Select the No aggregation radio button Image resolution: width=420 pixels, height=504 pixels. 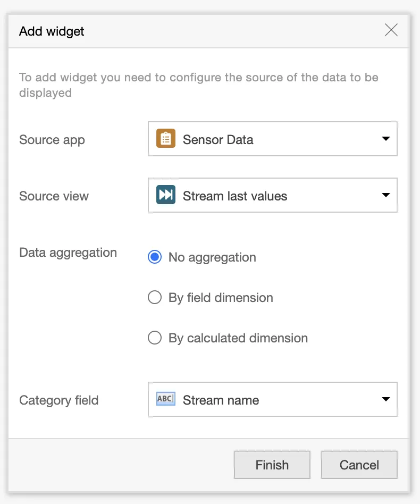pos(155,257)
